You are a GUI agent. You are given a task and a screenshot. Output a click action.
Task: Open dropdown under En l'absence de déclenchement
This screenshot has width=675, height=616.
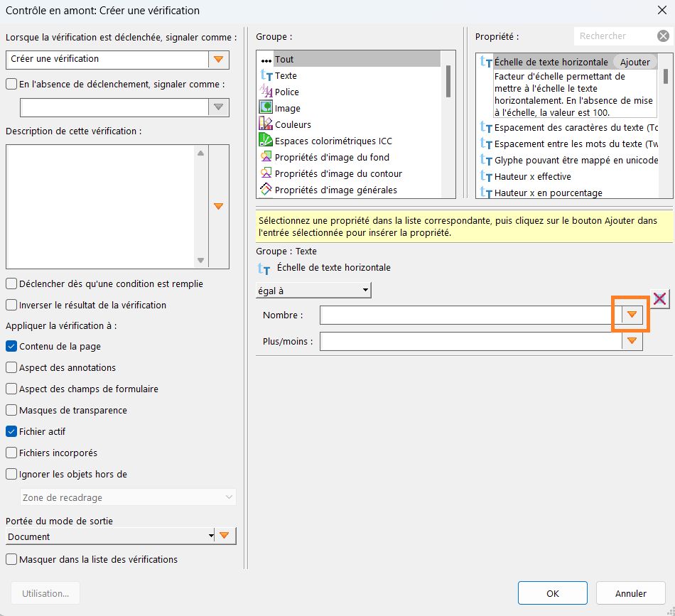[219, 107]
